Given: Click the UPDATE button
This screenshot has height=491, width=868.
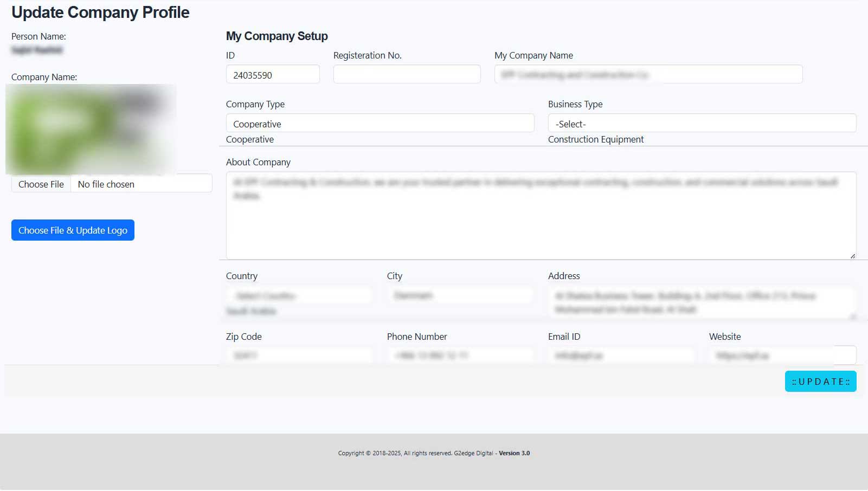Looking at the screenshot, I should (820, 382).
